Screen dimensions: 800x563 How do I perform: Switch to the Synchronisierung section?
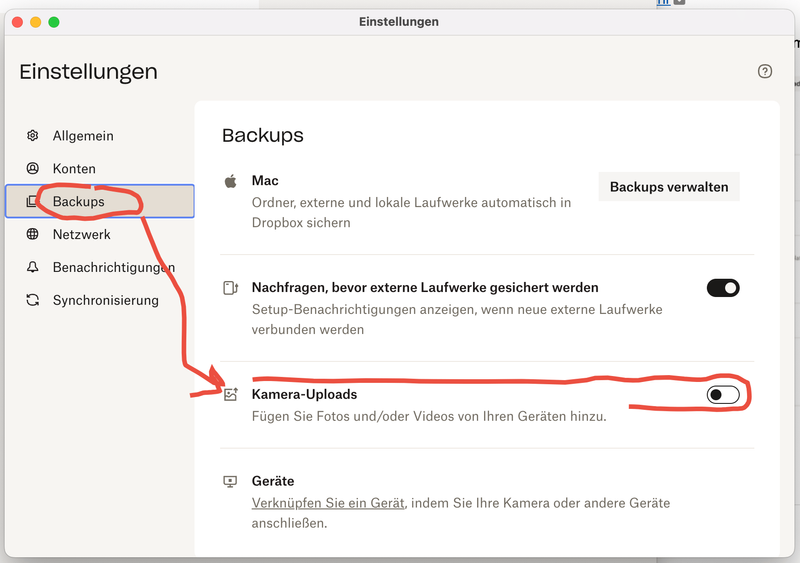click(105, 300)
